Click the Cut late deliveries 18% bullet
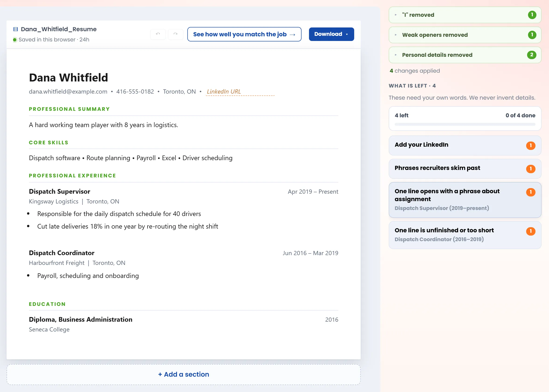This screenshot has width=549, height=392. click(x=128, y=226)
